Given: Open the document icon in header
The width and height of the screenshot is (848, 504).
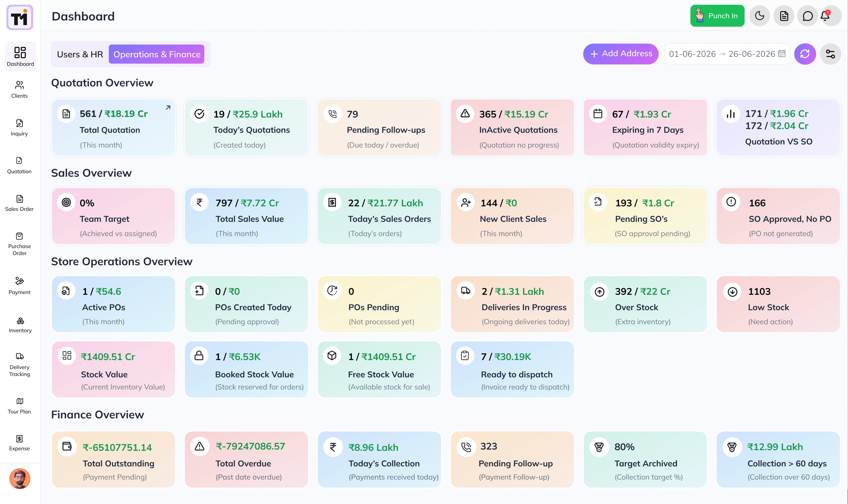Looking at the screenshot, I should pos(784,16).
